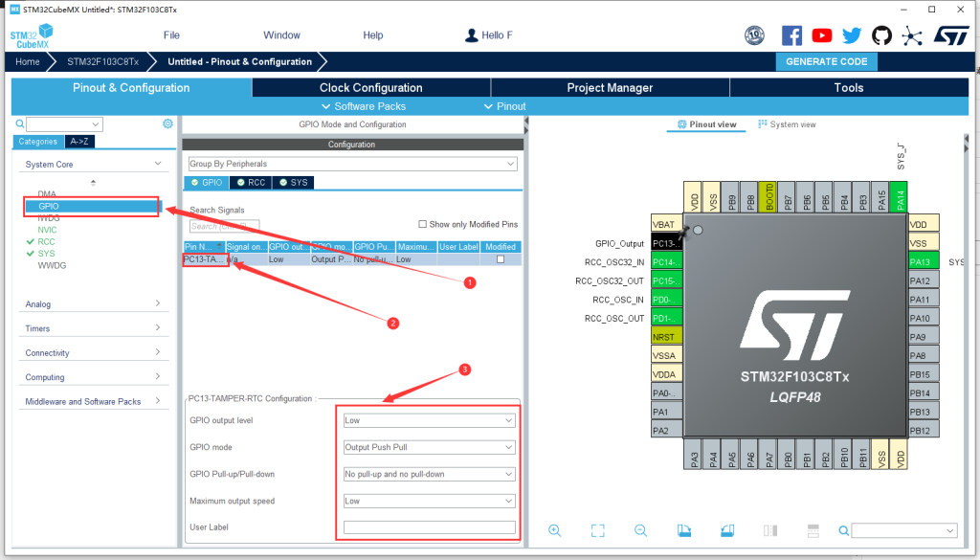This screenshot has height=560, width=980.
Task: Select the SYS peripheral tab
Action: click(x=293, y=183)
